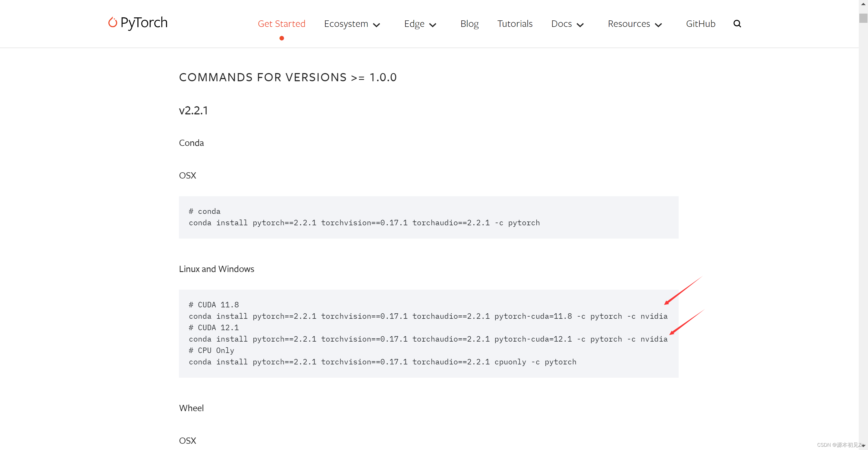Image resolution: width=868 pixels, height=450 pixels.
Task: Expand the Edge menu chevron
Action: pyautogui.click(x=433, y=25)
